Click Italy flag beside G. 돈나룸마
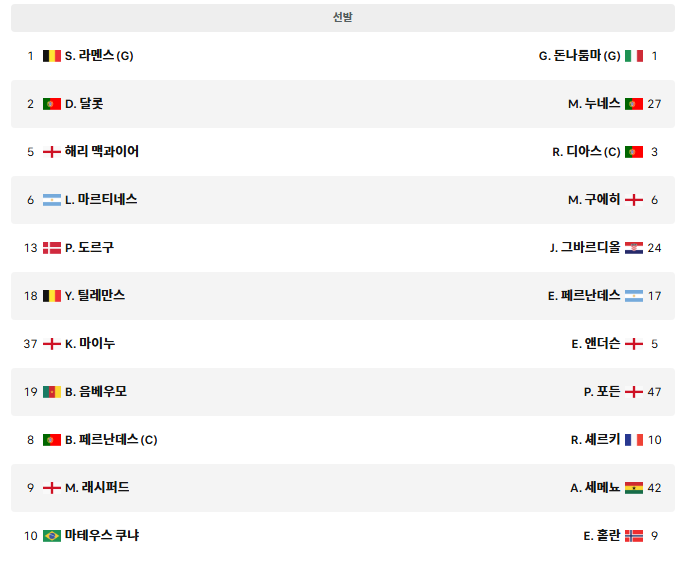This screenshot has height=562, width=684. click(633, 56)
